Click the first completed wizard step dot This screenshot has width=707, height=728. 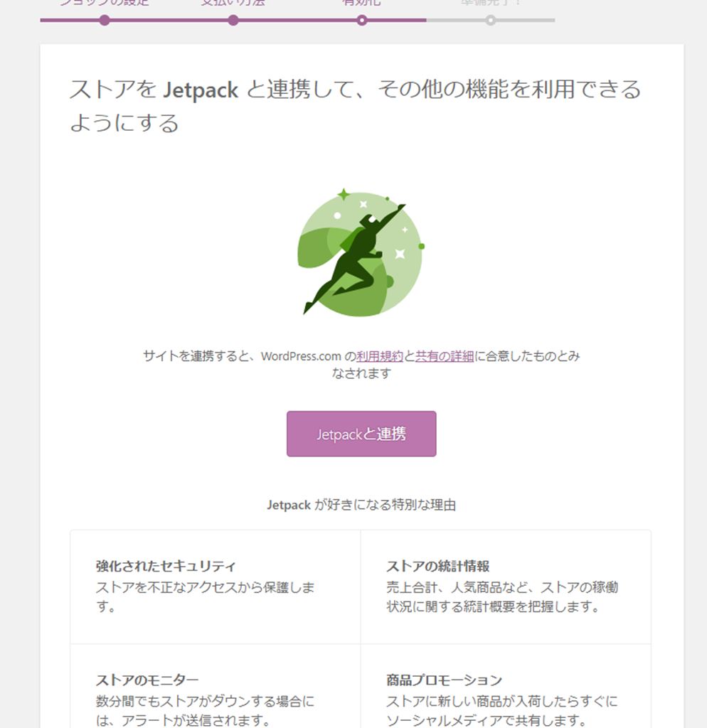click(x=105, y=21)
